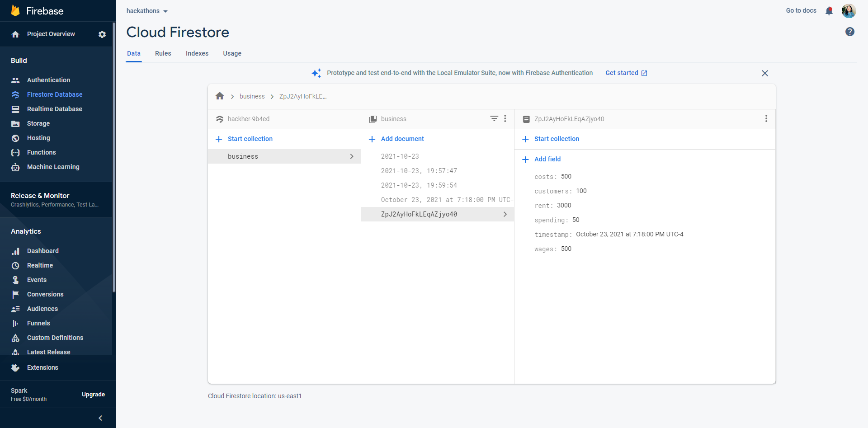Select document 2021-10-23, 19:57:47
The width and height of the screenshot is (868, 428).
(419, 171)
